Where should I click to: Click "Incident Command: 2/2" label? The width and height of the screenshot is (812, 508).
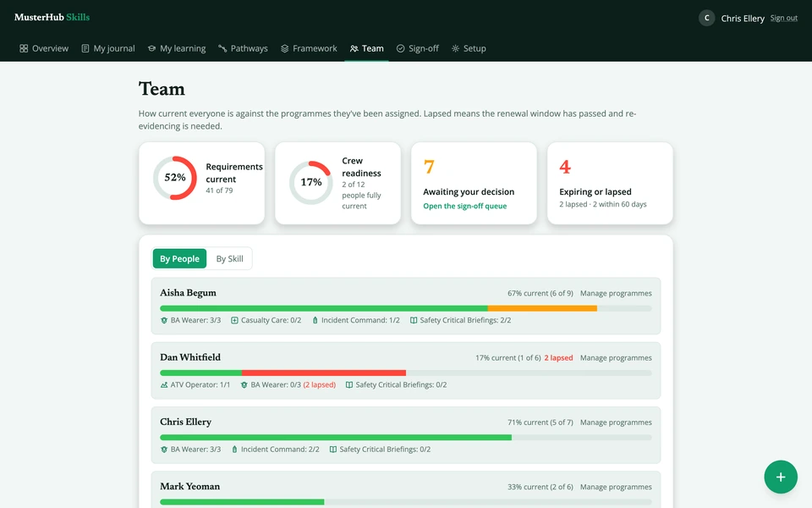click(x=280, y=450)
